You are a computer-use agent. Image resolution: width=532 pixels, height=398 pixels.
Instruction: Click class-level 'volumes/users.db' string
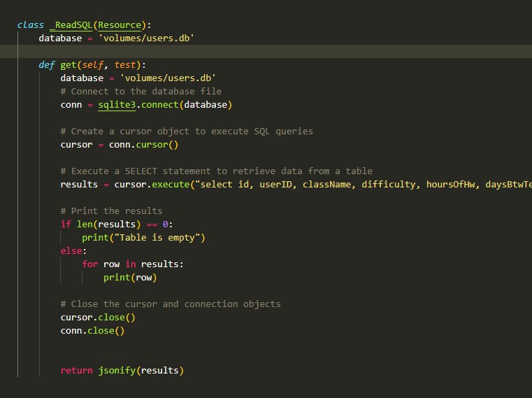(146, 38)
